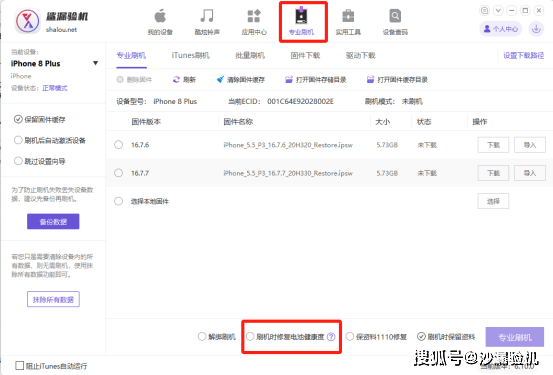Click the 设置下载路径 link

click(x=523, y=56)
